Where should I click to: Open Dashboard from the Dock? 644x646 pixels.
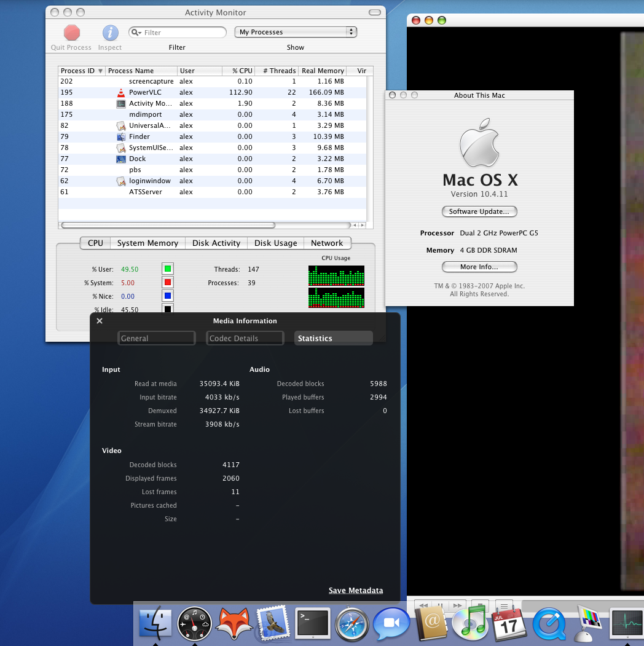click(x=194, y=623)
